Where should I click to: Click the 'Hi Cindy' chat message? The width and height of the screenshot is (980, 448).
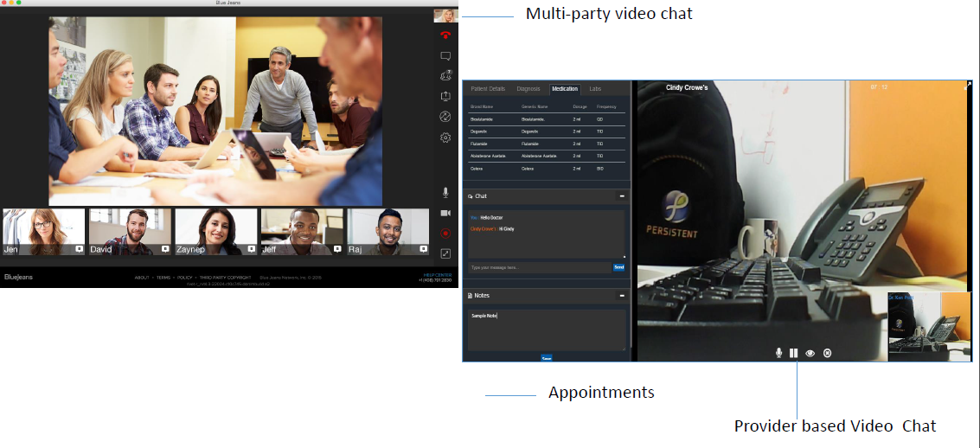click(507, 229)
